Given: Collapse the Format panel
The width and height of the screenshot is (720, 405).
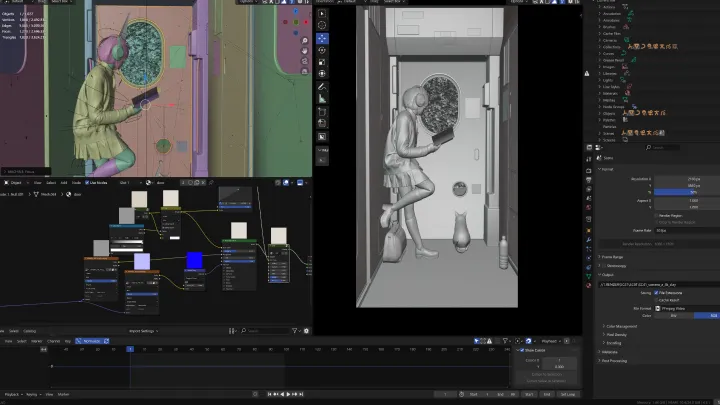Looking at the screenshot, I should [606, 169].
